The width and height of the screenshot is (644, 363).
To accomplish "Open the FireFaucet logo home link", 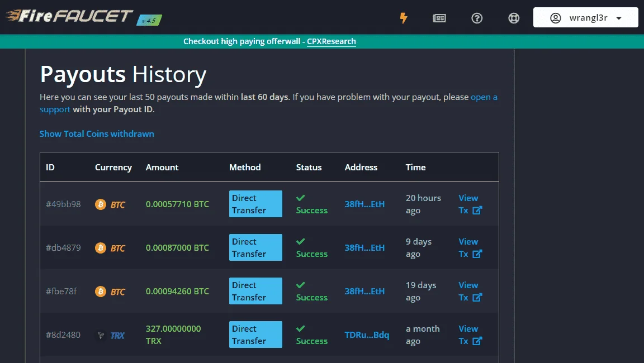I will pos(69,16).
